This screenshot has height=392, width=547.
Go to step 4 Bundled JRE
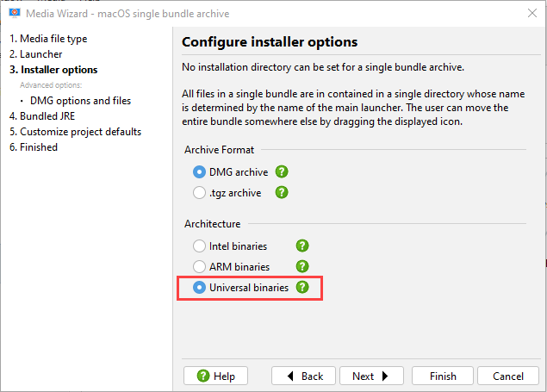(42, 116)
